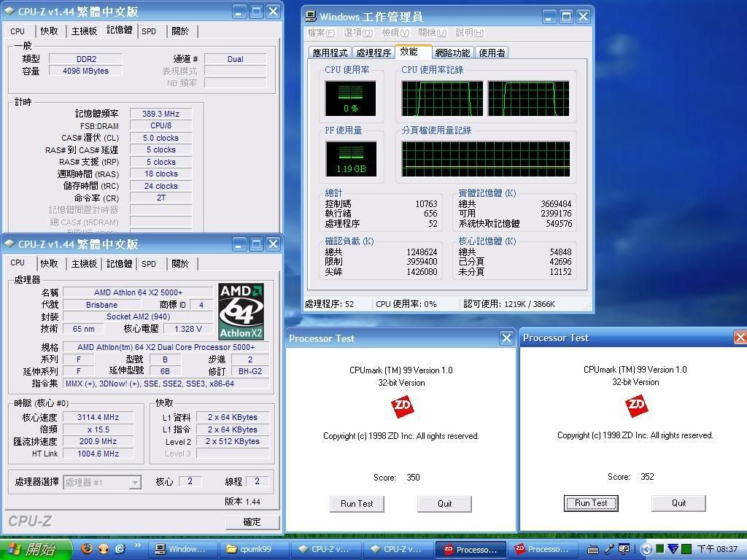The height and width of the screenshot is (560, 747).
Task: Click Task Manager title bar icon
Action: click(x=311, y=17)
